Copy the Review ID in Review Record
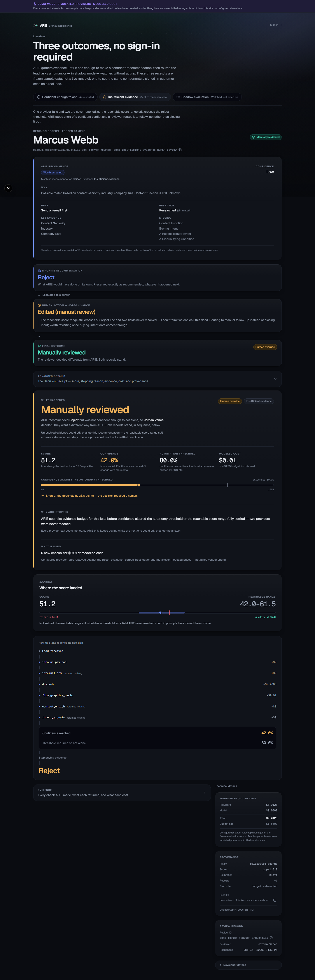 tap(271, 938)
